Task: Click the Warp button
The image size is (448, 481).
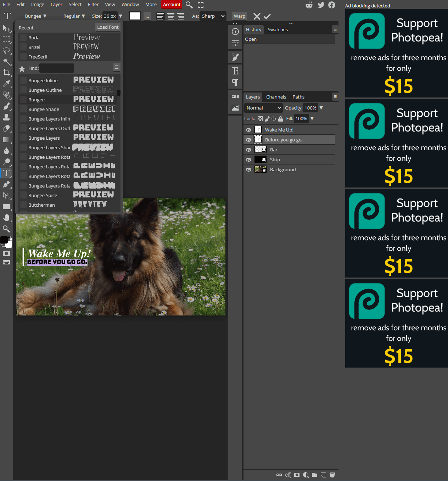Action: coord(240,16)
